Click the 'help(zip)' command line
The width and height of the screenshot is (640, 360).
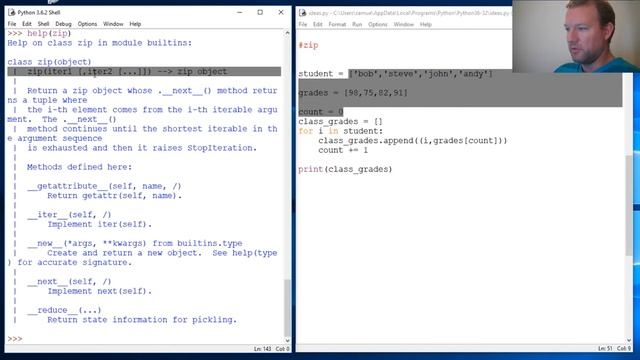[x=39, y=33]
